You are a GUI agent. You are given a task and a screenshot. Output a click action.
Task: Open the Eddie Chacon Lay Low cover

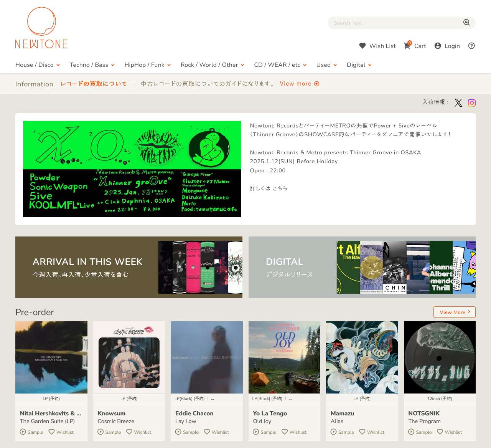point(207,357)
